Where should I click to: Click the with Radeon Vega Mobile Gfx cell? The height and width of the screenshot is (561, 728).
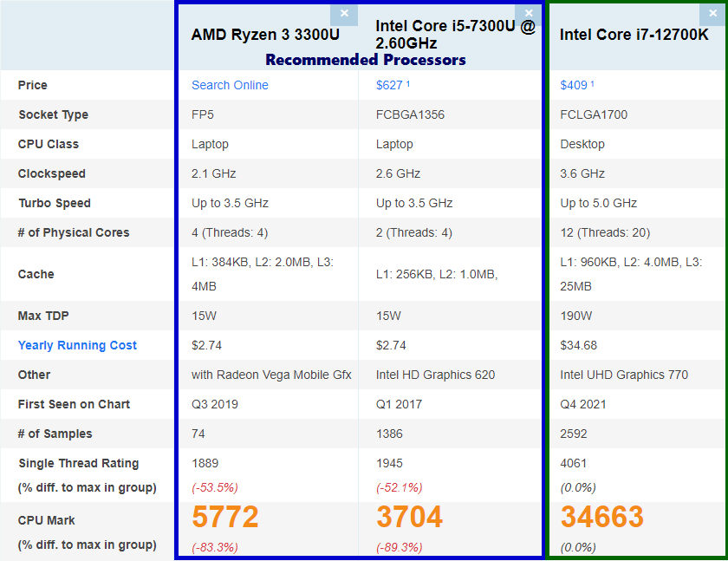(271, 375)
